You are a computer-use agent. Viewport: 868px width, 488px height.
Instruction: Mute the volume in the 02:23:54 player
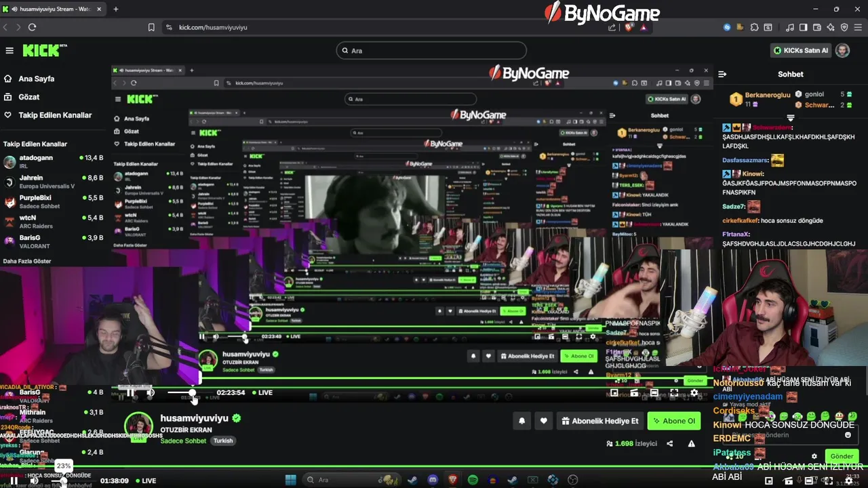pos(151,392)
